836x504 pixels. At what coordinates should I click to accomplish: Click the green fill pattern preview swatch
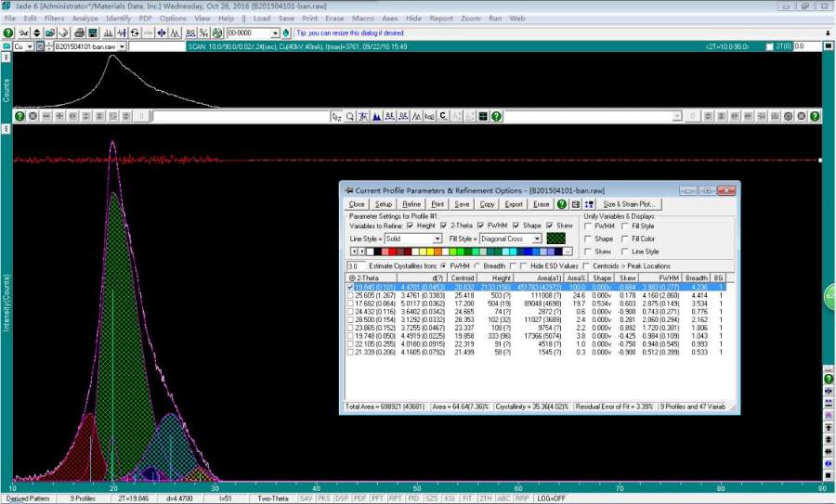(555, 239)
